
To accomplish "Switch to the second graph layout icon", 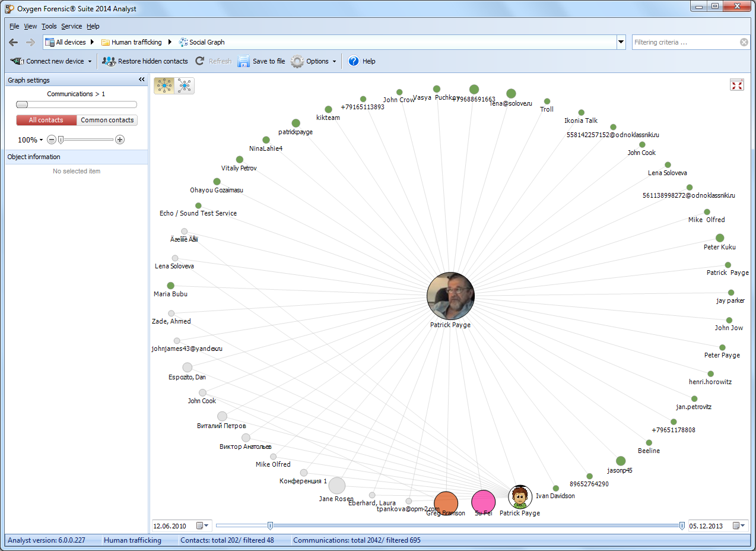I will 185,86.
